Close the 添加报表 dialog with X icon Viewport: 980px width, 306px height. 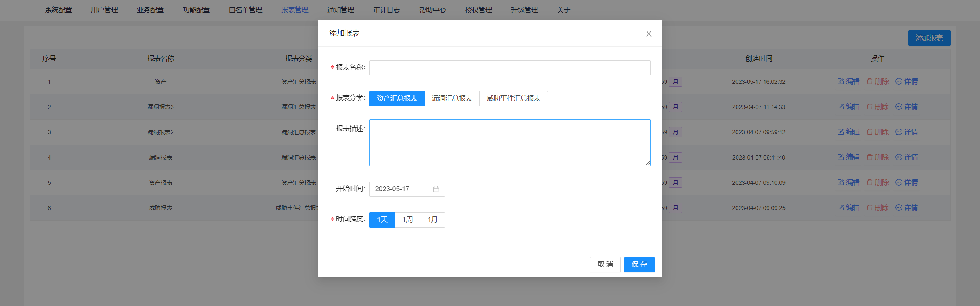coord(648,34)
